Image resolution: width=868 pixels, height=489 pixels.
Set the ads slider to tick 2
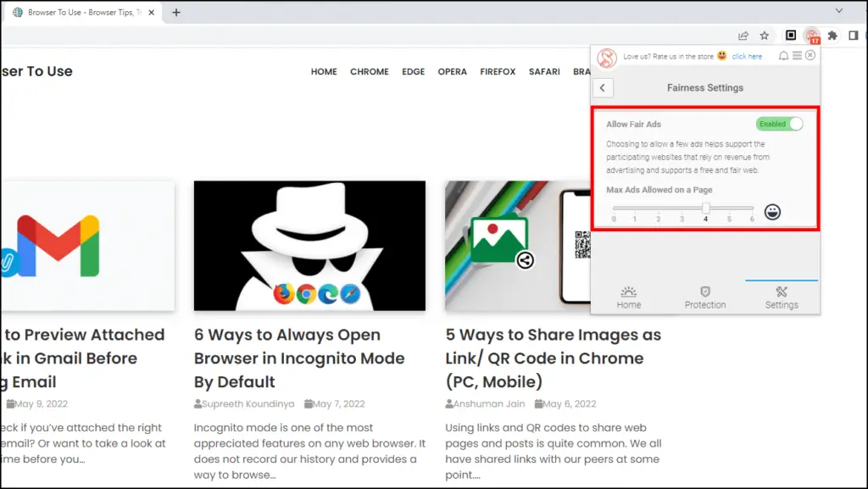[658, 208]
